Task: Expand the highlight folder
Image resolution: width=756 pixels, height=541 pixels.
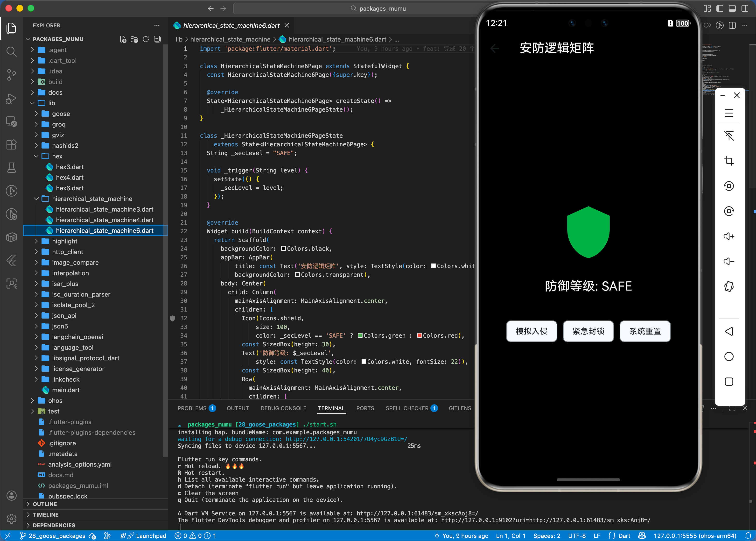Action: tap(65, 241)
